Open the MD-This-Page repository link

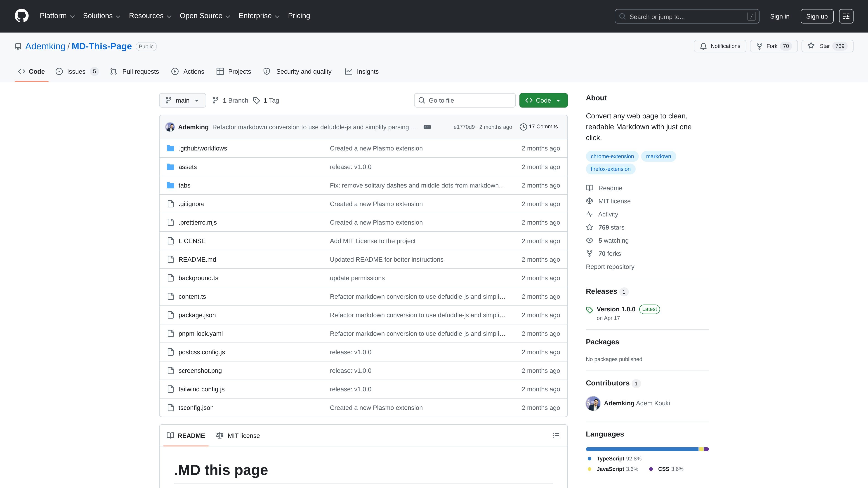click(101, 46)
